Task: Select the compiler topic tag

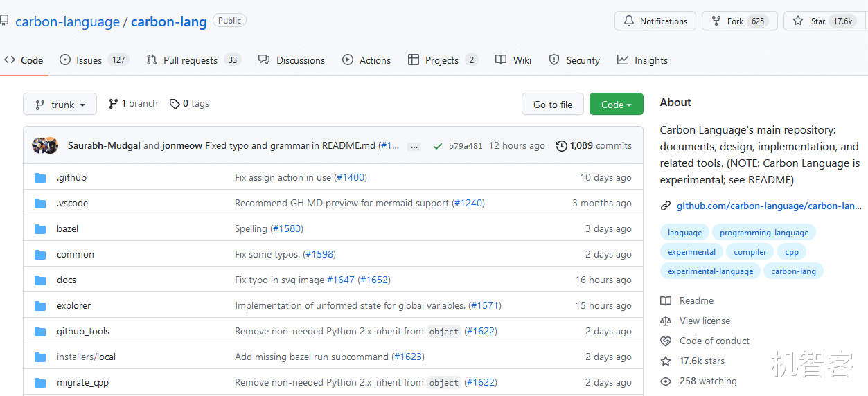Action: pos(750,252)
